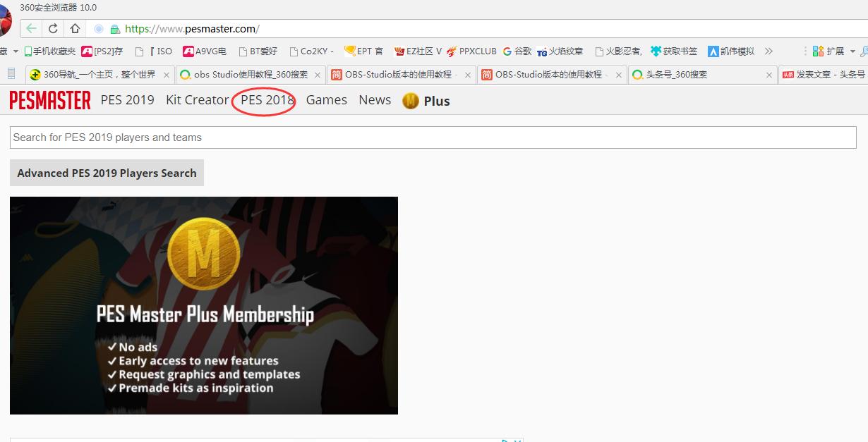The image size is (868, 442).
Task: Click the PESMASTER logo
Action: (x=50, y=101)
